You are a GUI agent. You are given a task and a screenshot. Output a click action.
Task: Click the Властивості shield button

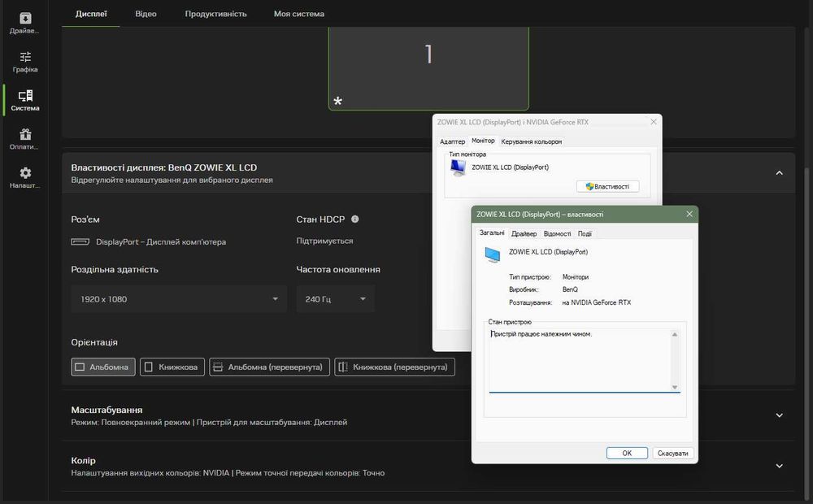[607, 187]
